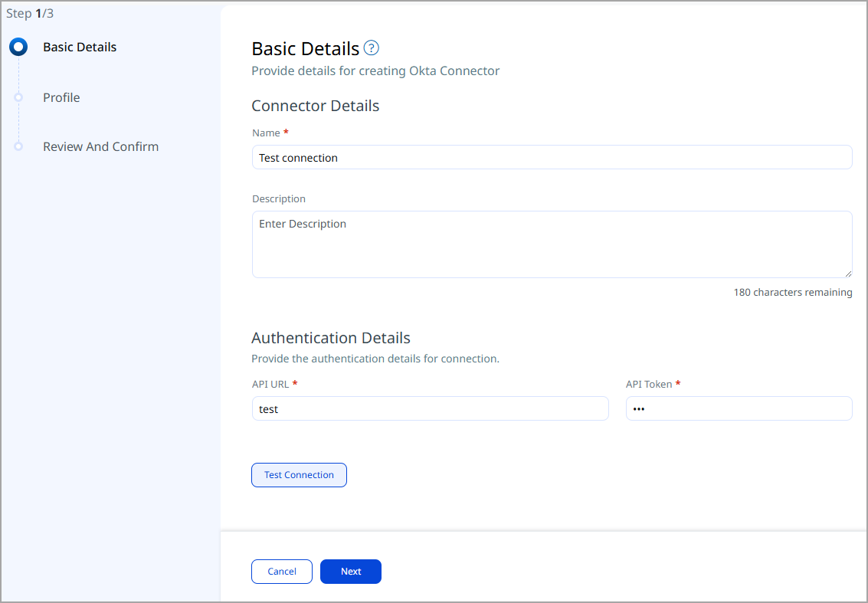This screenshot has width=868, height=603.
Task: Click the '180 characters remaining' counter
Action: 793,293
